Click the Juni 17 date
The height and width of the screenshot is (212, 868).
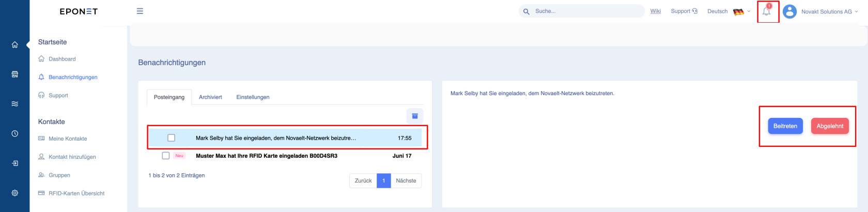click(x=402, y=156)
